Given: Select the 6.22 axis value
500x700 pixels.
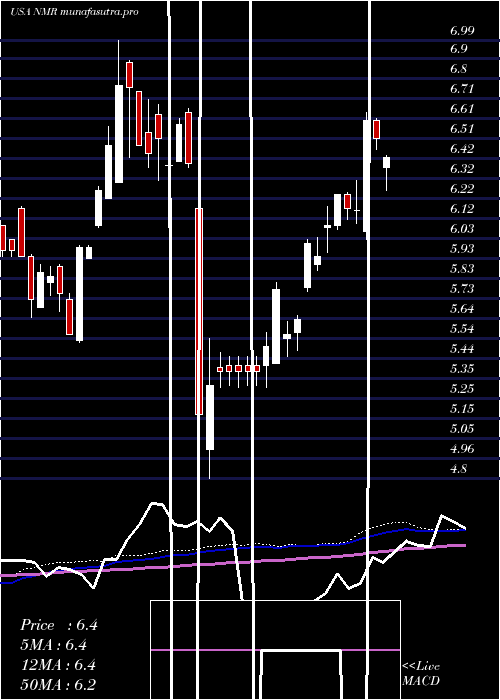Looking at the screenshot, I should [x=462, y=189].
